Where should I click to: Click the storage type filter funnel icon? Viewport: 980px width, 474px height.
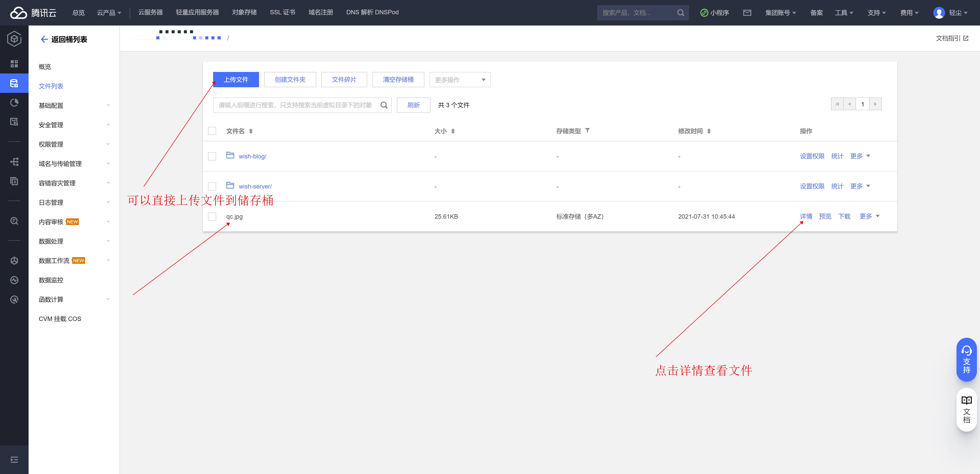pos(587,130)
